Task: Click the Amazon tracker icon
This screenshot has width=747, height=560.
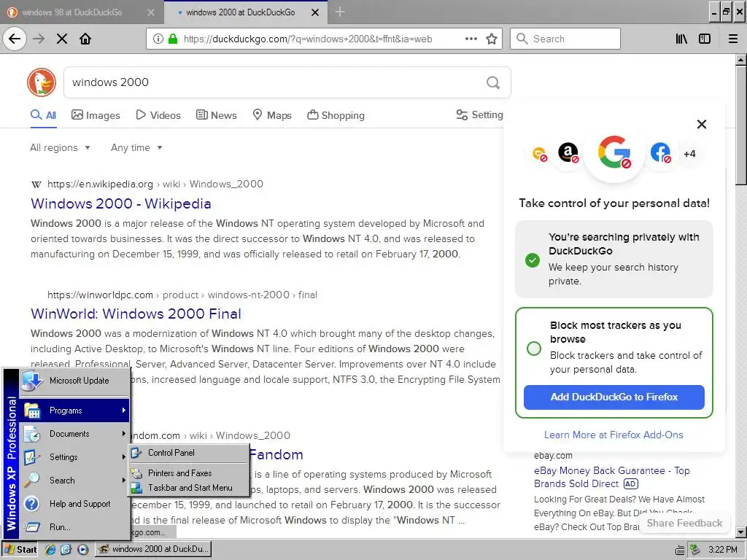Action: (x=568, y=153)
